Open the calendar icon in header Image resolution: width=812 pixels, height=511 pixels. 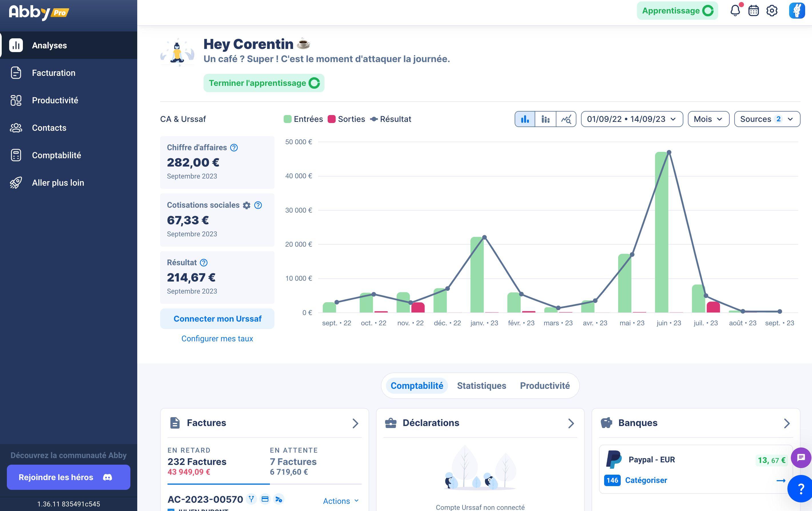[x=753, y=11]
